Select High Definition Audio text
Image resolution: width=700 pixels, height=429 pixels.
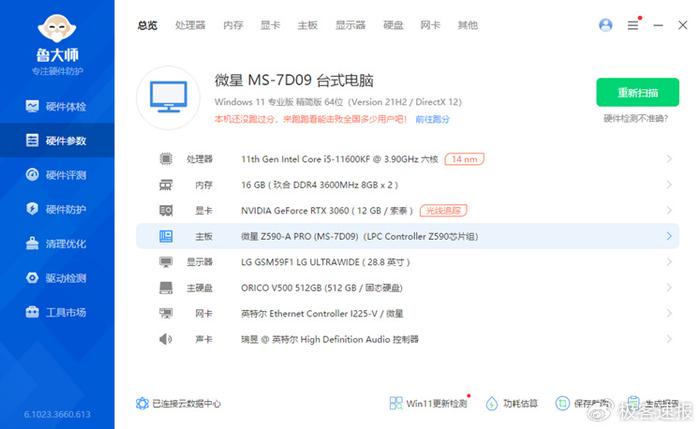(x=329, y=340)
